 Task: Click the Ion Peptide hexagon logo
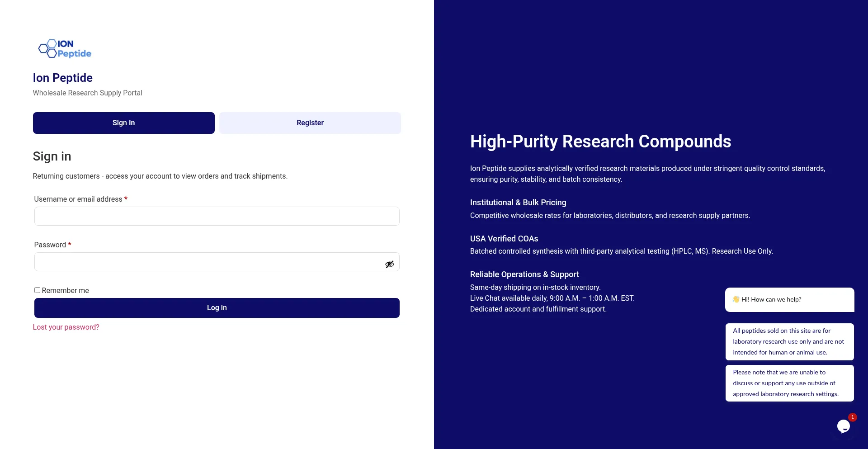[x=65, y=49]
